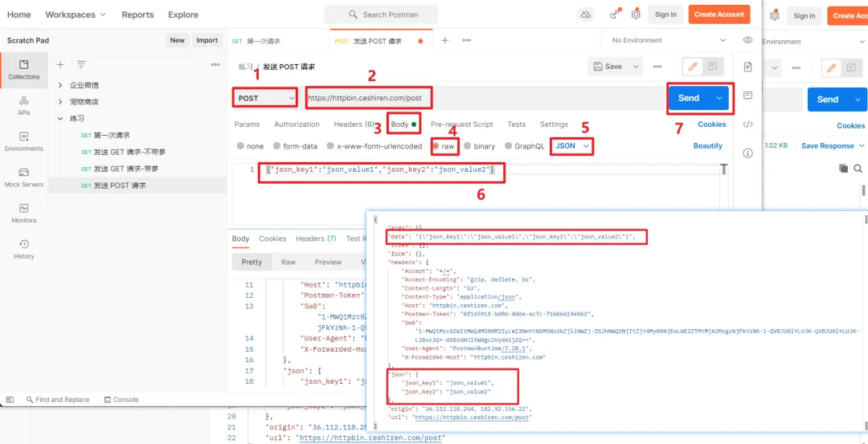Toggle the sidebar layout icon in status bar
Image resolution: width=868 pixels, height=444 pixels.
coord(10,399)
